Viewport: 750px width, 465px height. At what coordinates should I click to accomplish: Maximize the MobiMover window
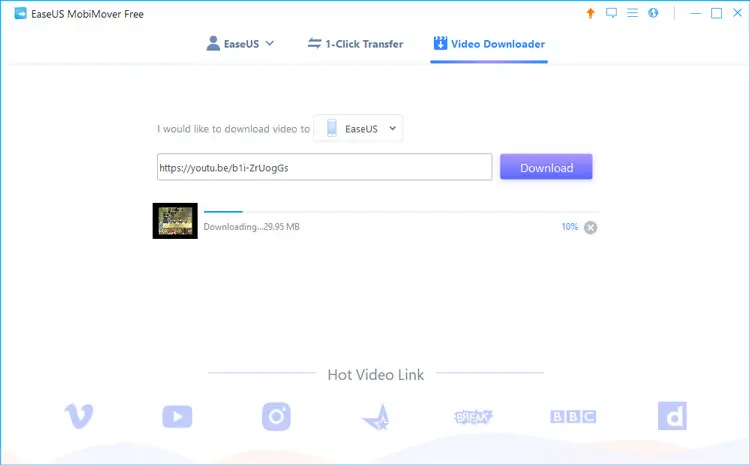[717, 13]
